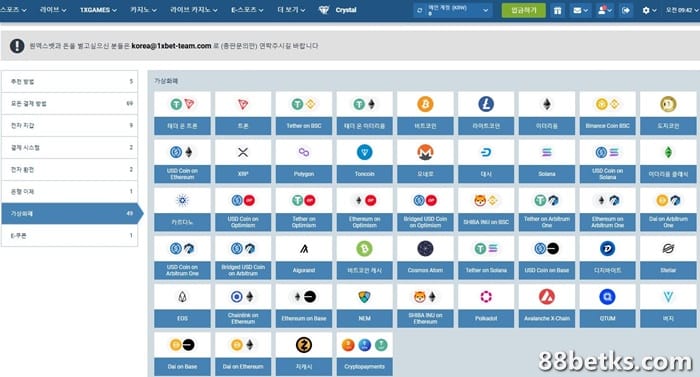Open the 1XGAMES menu
The height and width of the screenshot is (377, 700).
click(98, 10)
